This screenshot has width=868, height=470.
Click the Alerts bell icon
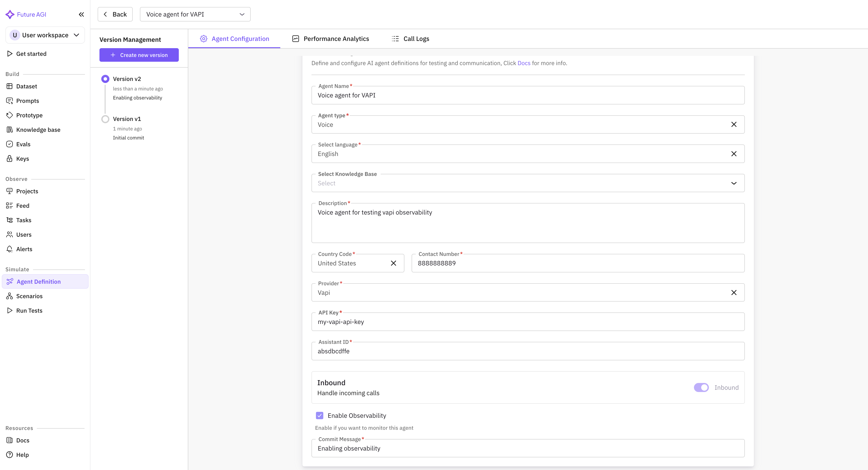(10, 249)
